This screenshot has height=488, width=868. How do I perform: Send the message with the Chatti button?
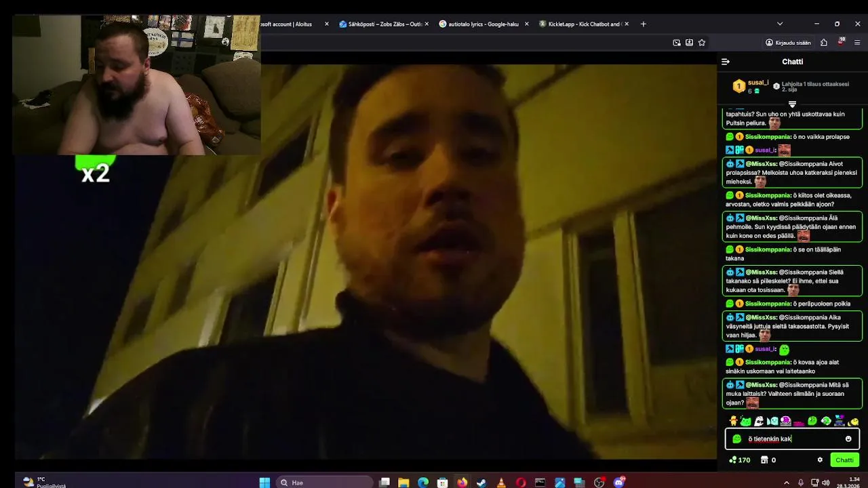844,460
